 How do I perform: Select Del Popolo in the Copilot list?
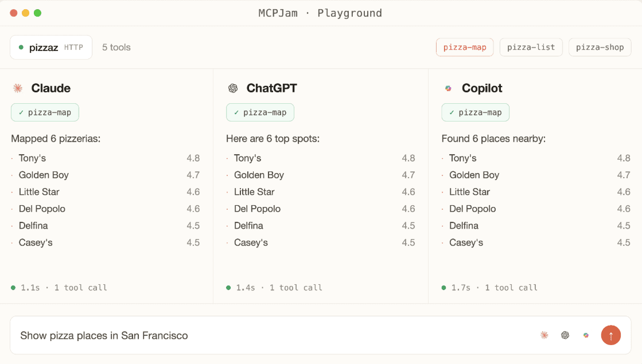tap(473, 209)
